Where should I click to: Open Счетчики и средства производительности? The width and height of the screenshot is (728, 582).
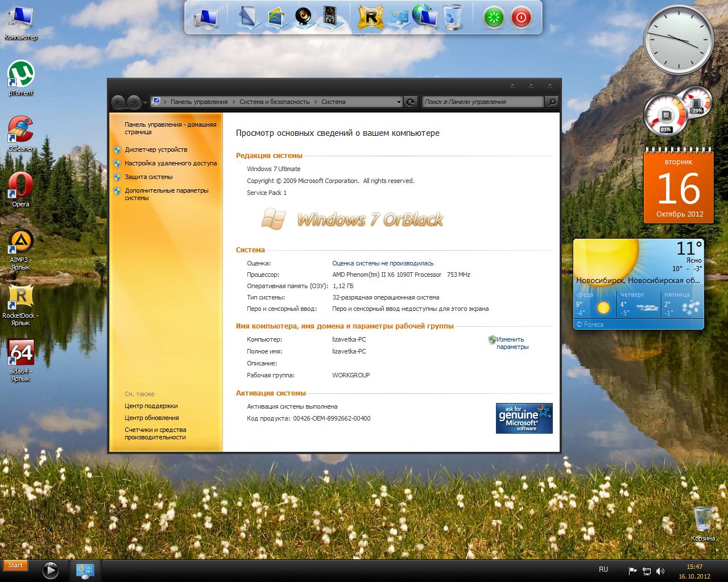click(155, 433)
